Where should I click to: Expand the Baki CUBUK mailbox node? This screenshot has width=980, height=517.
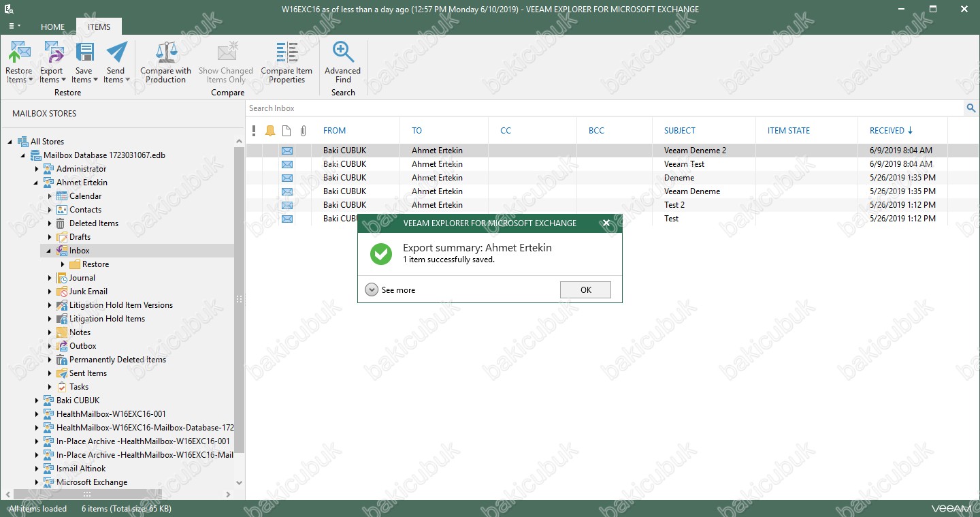[37, 401]
